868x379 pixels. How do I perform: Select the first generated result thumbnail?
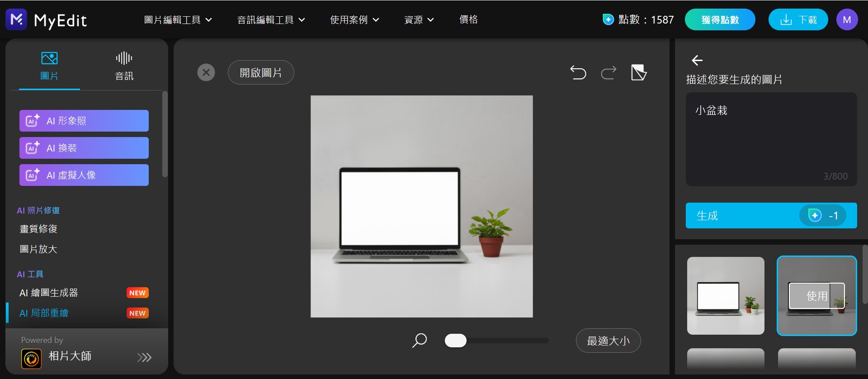[726, 296]
